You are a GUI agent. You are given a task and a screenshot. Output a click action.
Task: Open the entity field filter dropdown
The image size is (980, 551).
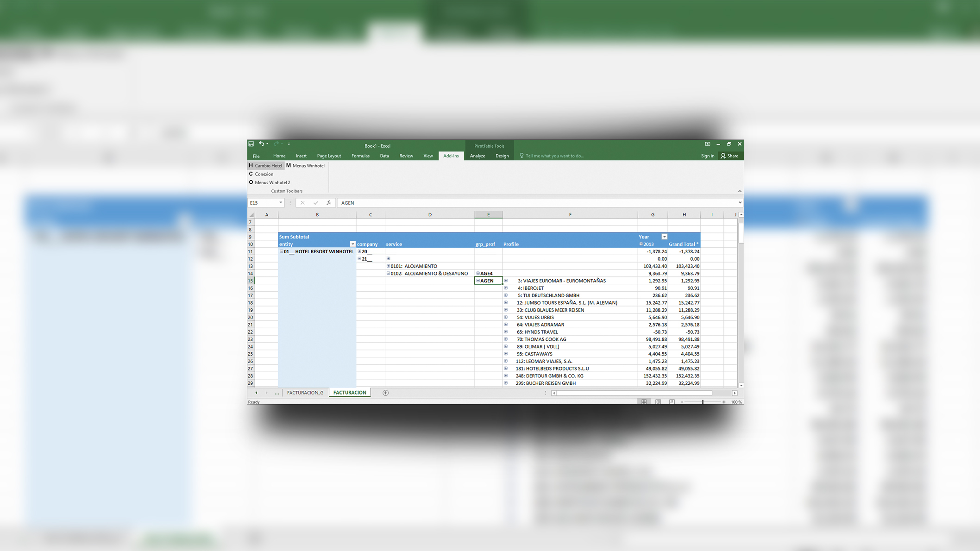(352, 244)
